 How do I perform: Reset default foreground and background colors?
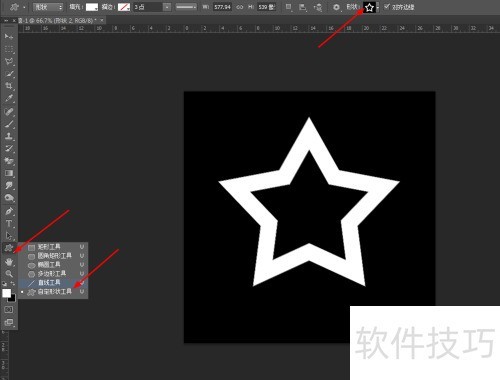4,284
